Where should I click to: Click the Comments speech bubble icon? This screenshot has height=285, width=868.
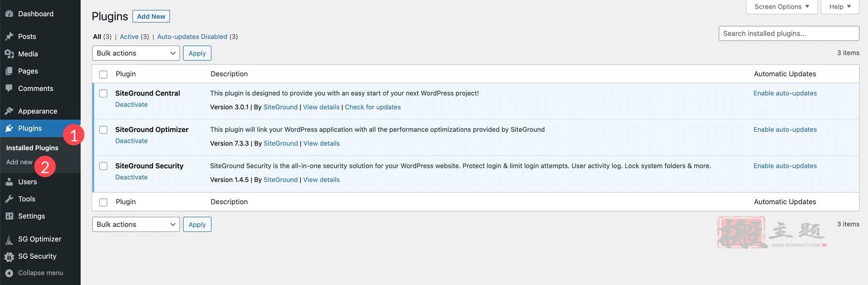pyautogui.click(x=9, y=88)
